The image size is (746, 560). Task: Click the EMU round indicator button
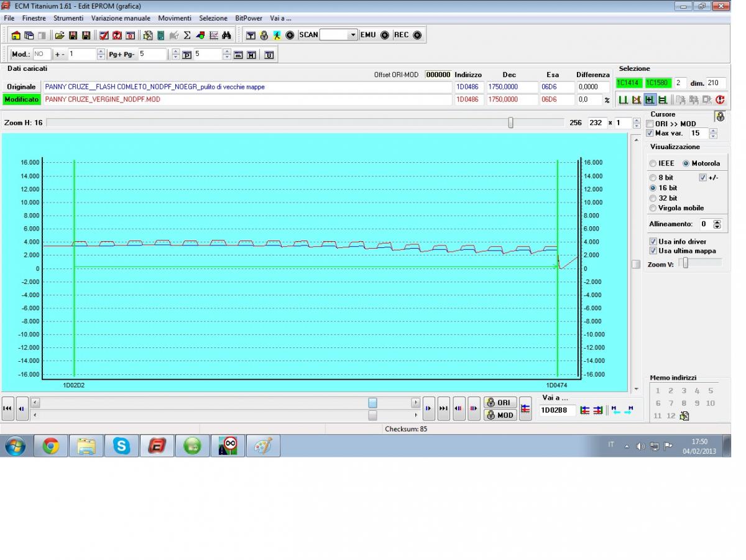click(x=385, y=35)
